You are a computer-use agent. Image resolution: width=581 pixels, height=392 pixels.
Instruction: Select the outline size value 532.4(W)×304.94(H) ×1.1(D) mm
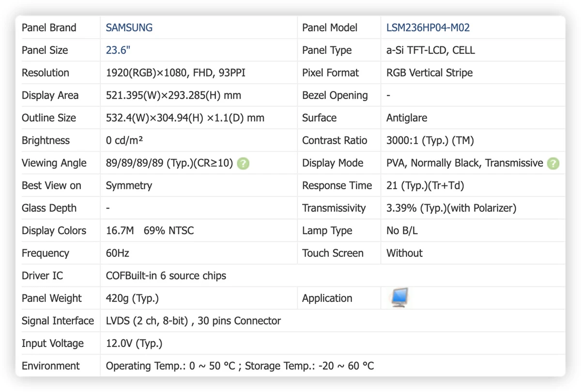coord(185,118)
